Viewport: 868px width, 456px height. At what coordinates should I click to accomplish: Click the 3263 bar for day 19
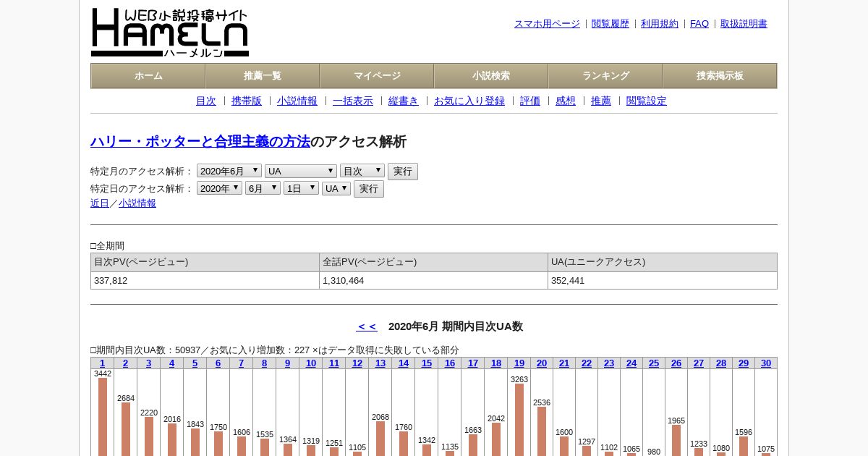(x=519, y=420)
